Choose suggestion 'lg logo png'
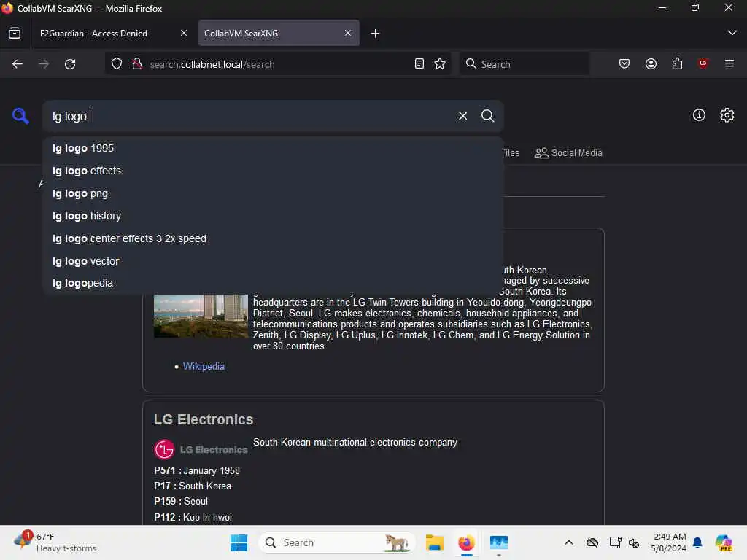This screenshot has height=560, width=747. [273, 193]
